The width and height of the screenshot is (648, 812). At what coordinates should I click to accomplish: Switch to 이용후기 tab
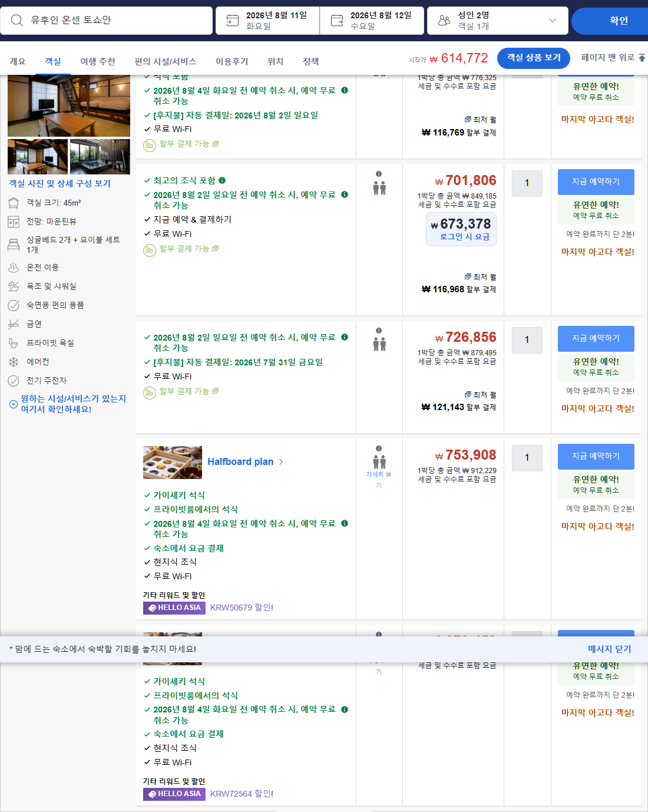click(232, 61)
